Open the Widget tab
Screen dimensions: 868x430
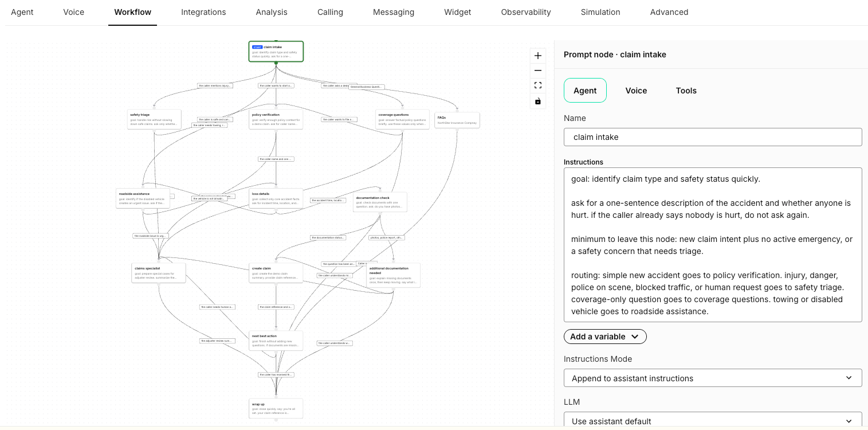pyautogui.click(x=458, y=12)
